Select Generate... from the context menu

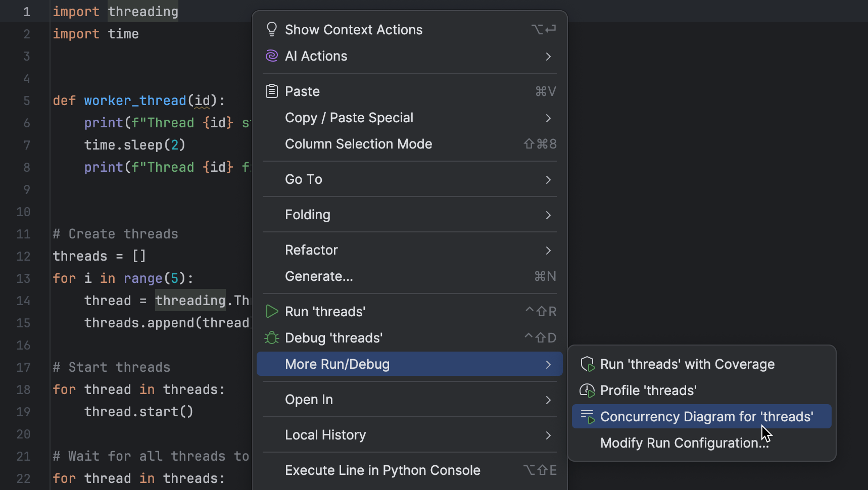319,276
